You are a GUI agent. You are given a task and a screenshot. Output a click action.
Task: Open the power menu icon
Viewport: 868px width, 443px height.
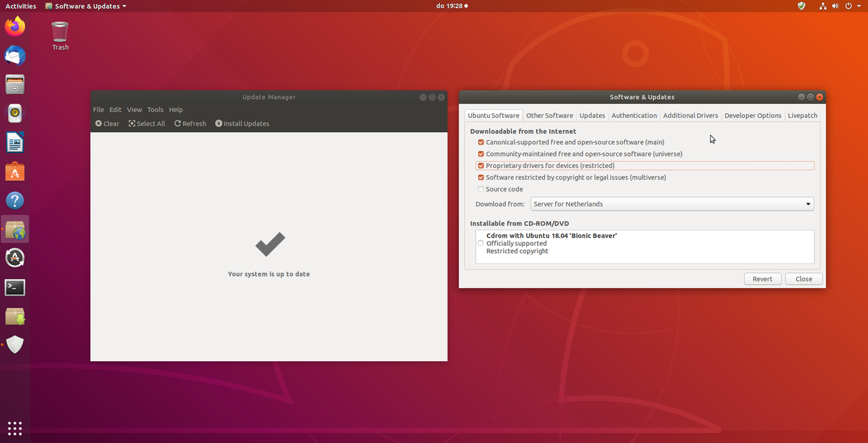(850, 6)
